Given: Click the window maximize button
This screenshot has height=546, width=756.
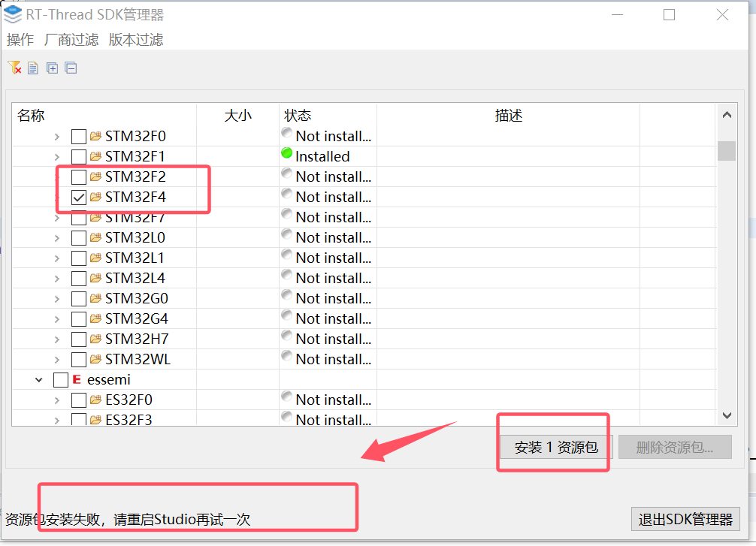Looking at the screenshot, I should click(x=670, y=15).
